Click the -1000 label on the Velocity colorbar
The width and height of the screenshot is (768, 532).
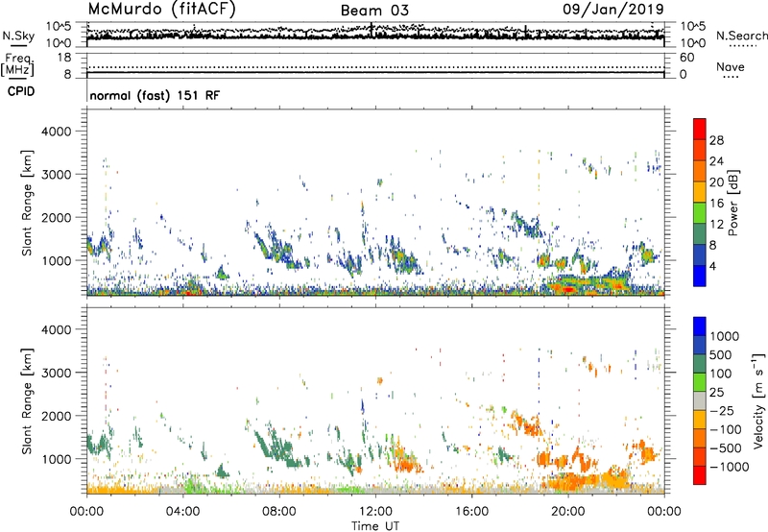[730, 467]
